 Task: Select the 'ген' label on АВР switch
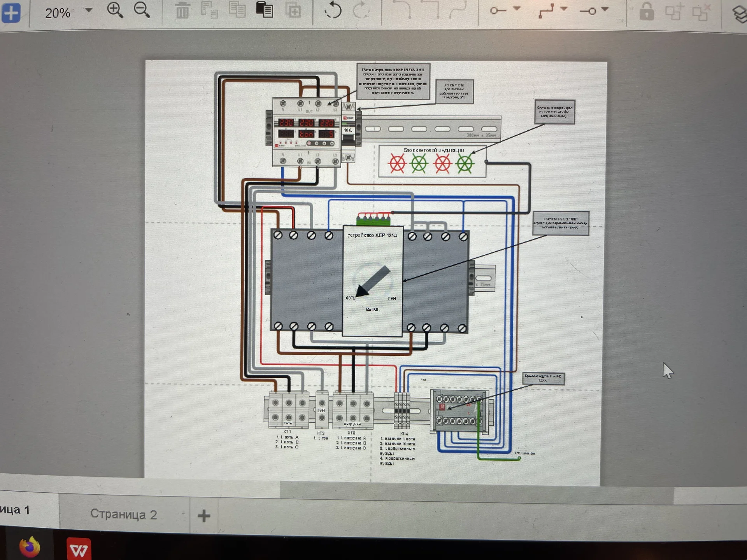392,298
